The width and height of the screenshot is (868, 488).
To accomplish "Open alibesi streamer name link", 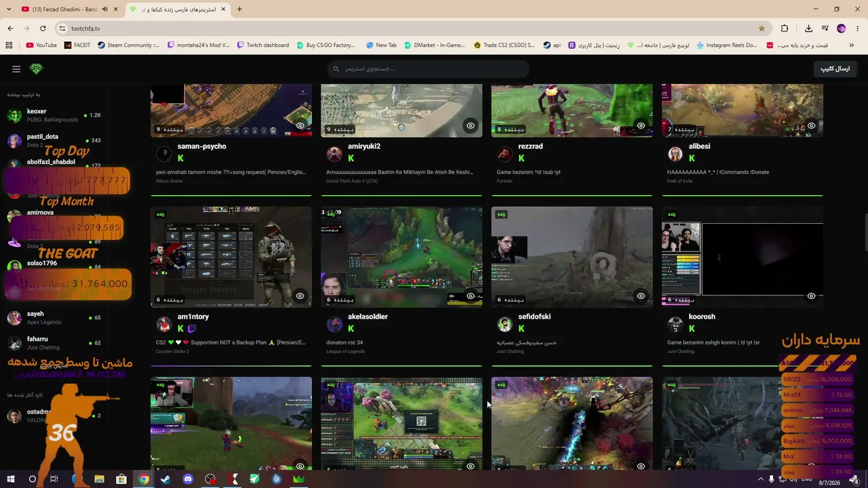I will 699,146.
